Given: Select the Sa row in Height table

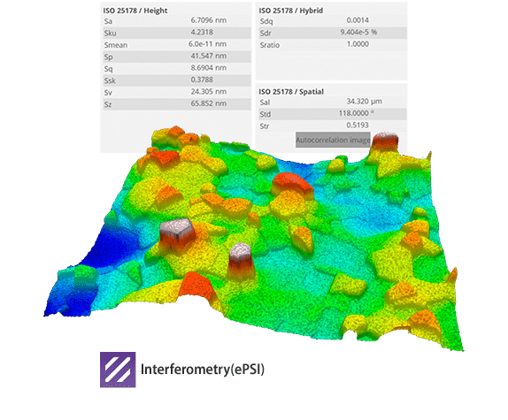Looking at the screenshot, I should pos(177,20).
